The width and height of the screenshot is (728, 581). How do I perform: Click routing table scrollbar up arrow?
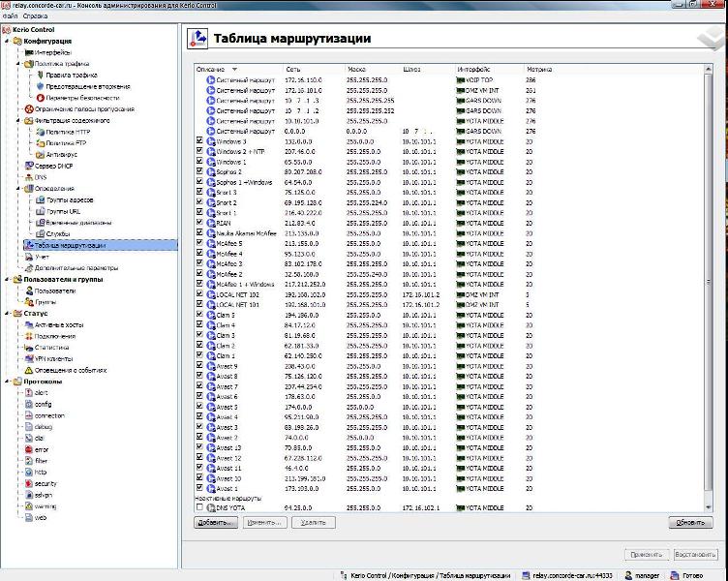pos(708,69)
